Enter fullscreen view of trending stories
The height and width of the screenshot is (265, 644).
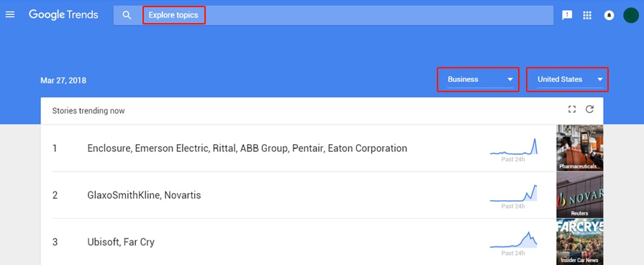tap(572, 109)
